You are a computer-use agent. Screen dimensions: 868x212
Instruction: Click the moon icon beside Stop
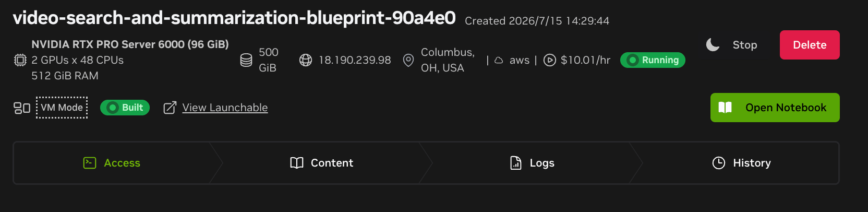pos(713,45)
